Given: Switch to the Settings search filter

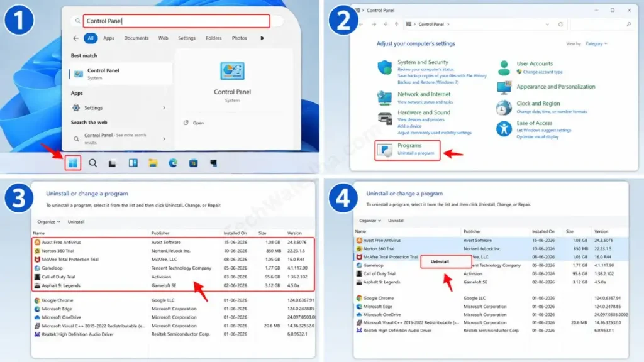Looking at the screenshot, I should tap(187, 38).
